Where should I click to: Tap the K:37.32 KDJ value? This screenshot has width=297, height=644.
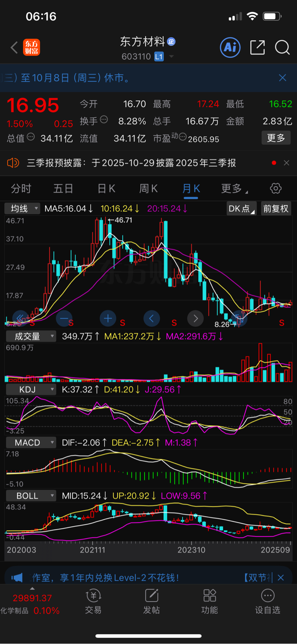point(80,390)
